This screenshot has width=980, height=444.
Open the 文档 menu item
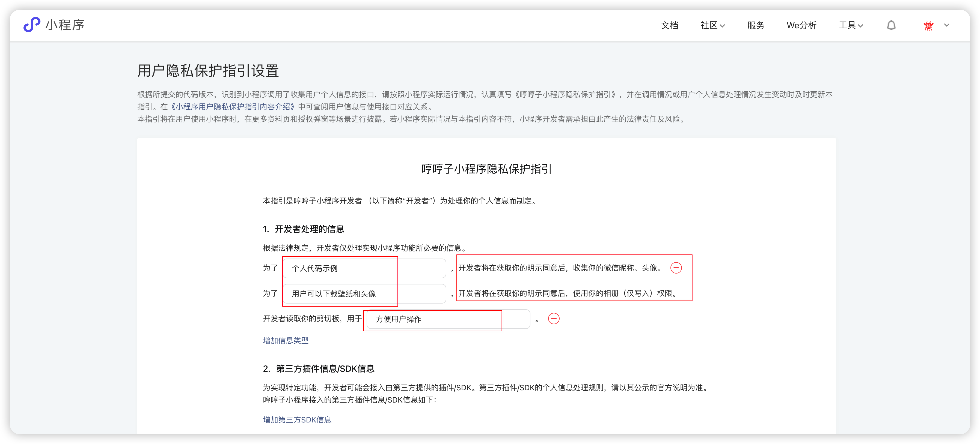point(670,25)
